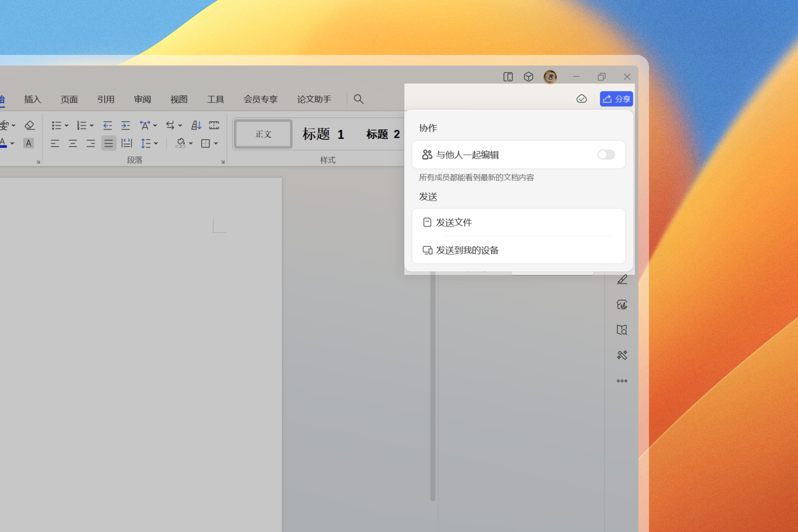
Task: Switch to the 引用 tab
Action: 106,99
